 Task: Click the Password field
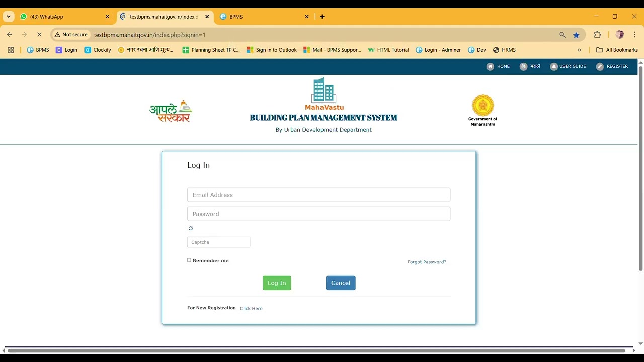pos(318,214)
